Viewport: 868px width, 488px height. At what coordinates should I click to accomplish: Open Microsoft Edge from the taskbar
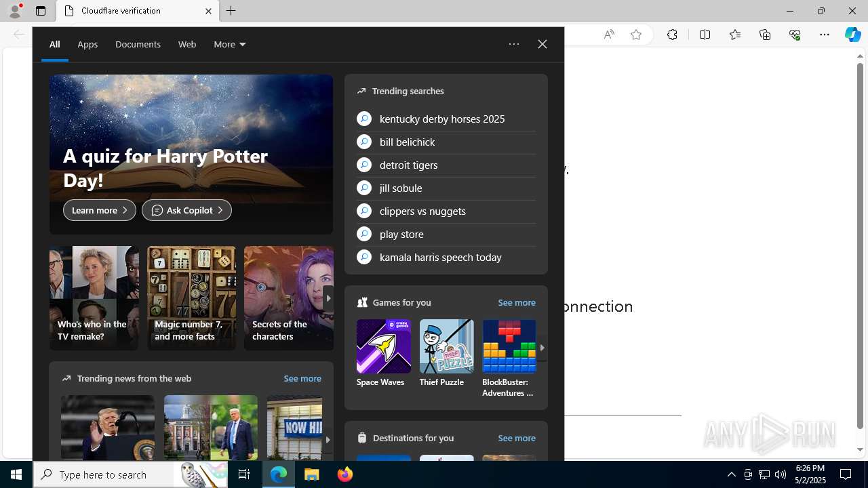(x=279, y=474)
